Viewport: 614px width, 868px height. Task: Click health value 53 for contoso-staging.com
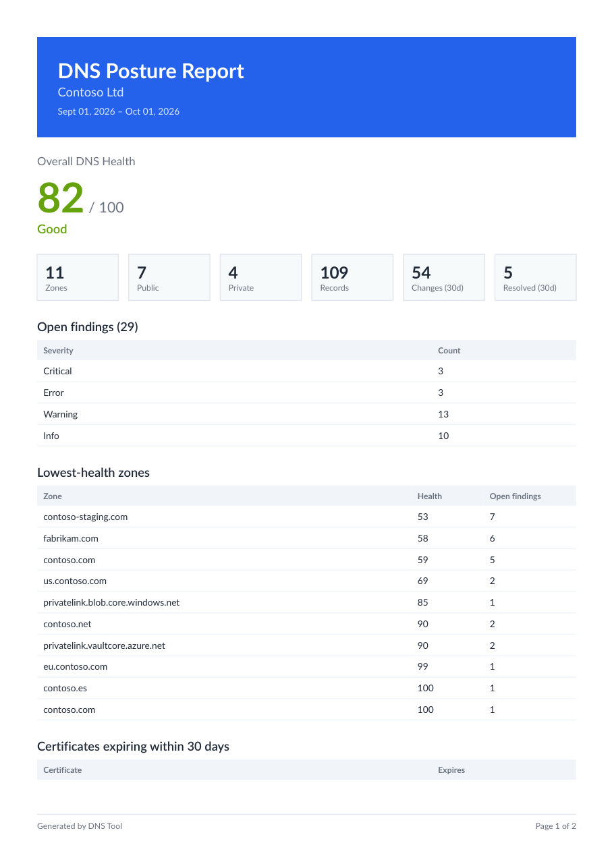[x=423, y=517]
